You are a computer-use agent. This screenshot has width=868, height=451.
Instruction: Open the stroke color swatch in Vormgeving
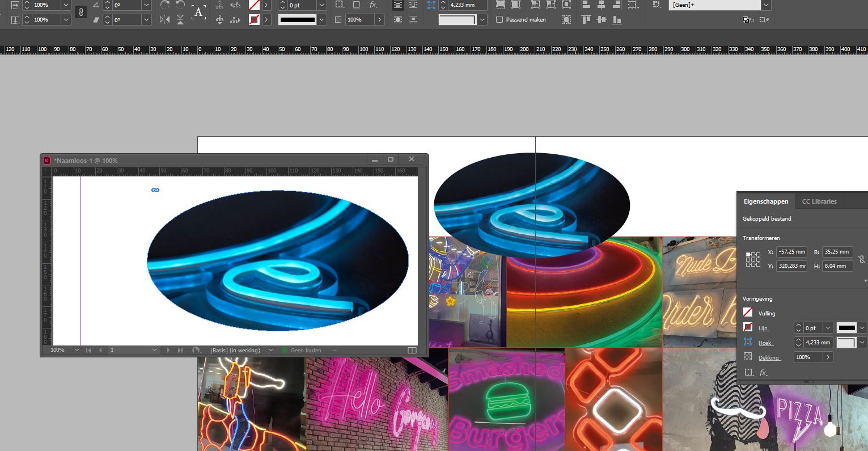point(846,328)
